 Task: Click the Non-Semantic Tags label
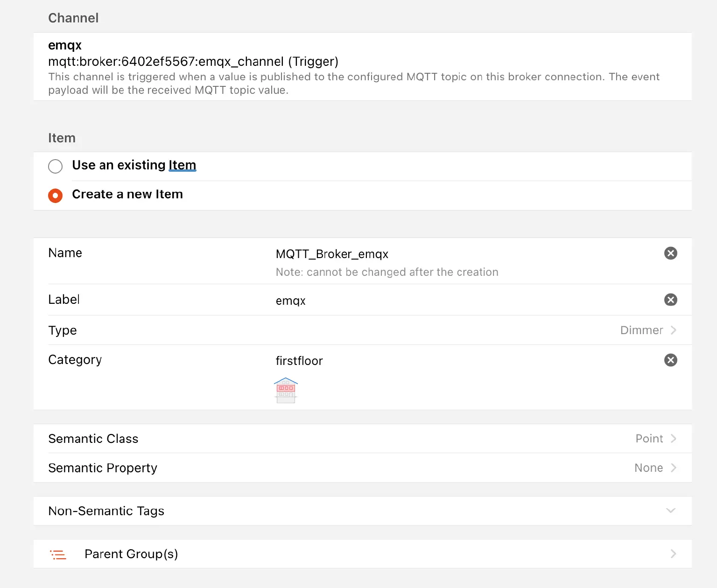pyautogui.click(x=106, y=511)
